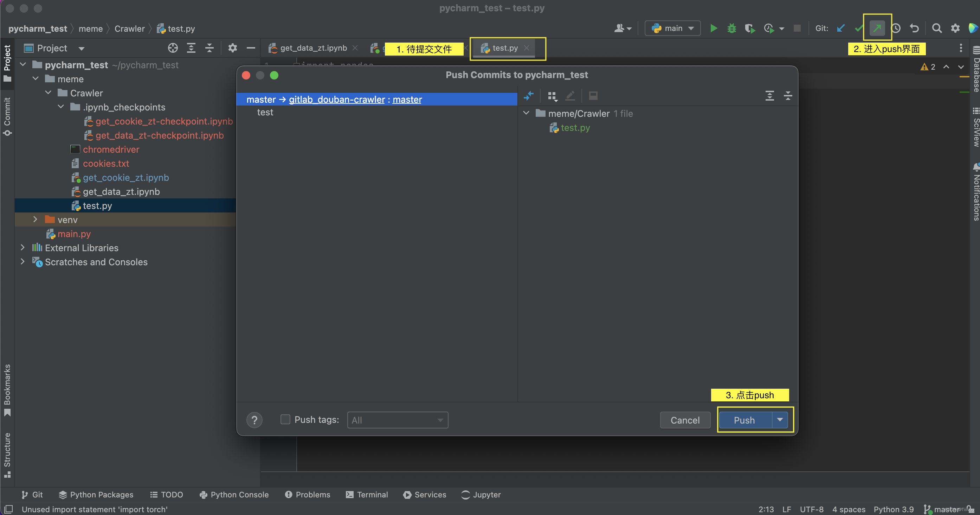Open Git history clock icon
The image size is (980, 515).
(896, 28)
